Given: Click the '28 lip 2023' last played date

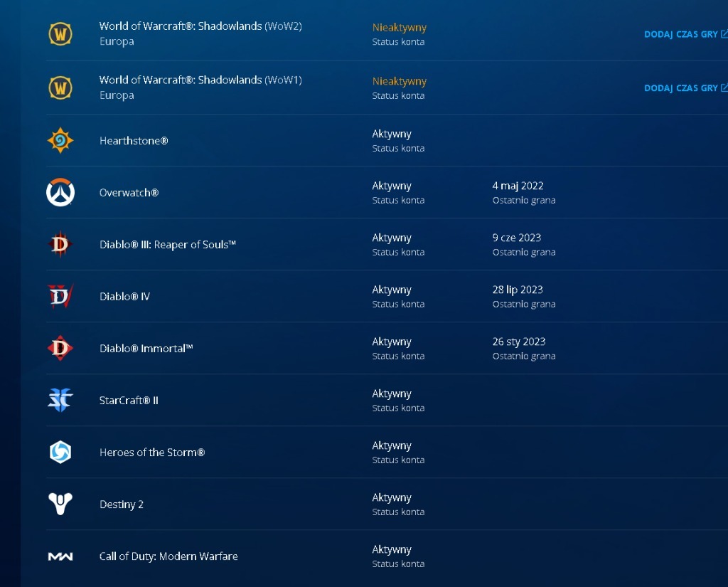Looking at the screenshot, I should click(518, 290).
